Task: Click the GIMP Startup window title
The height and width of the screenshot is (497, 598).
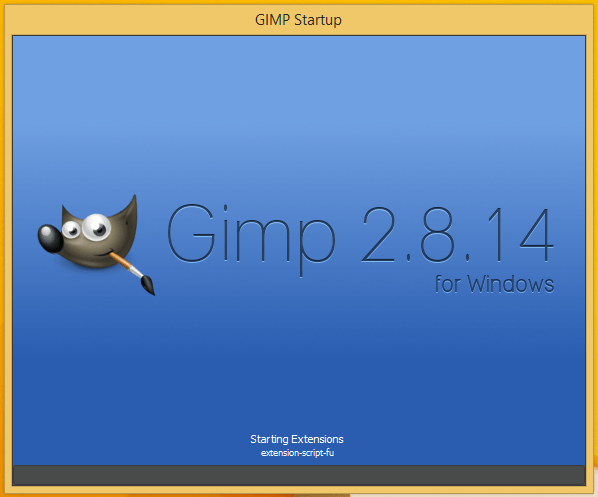Action: 298,20
